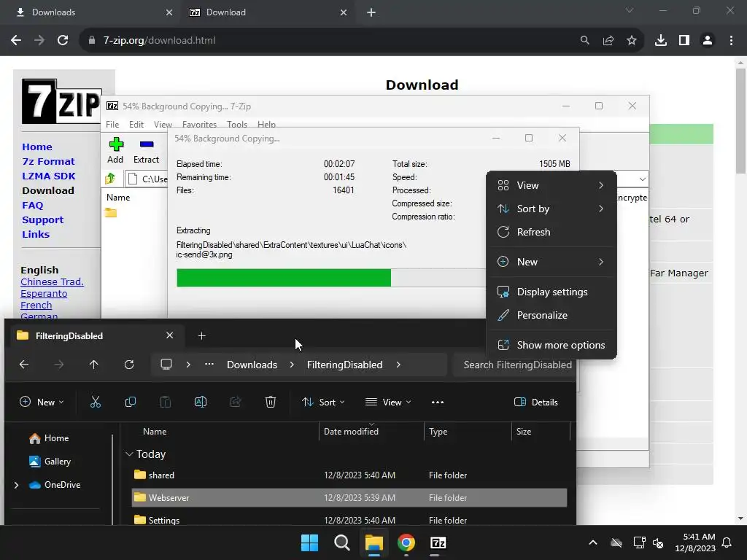The image size is (747, 560).
Task: Click the 7-zip.org address bar URL
Action: (159, 41)
